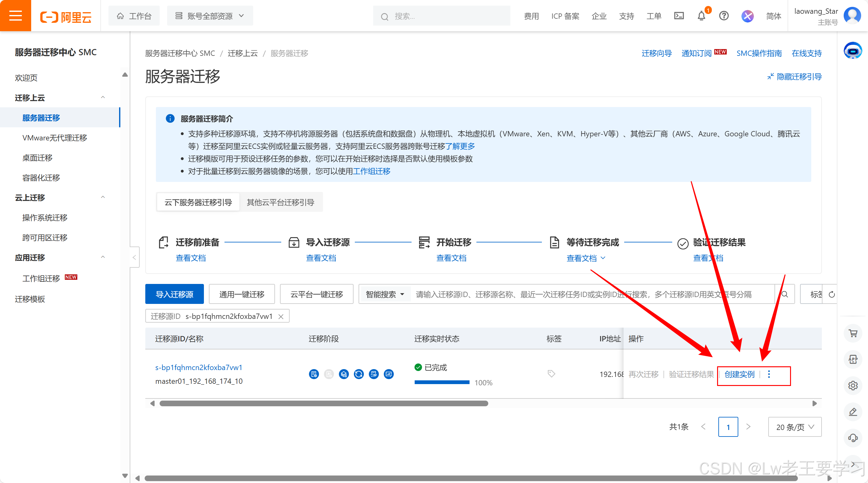Click the greyed second migration stage icon
Image resolution: width=868 pixels, height=483 pixels.
[x=329, y=374]
